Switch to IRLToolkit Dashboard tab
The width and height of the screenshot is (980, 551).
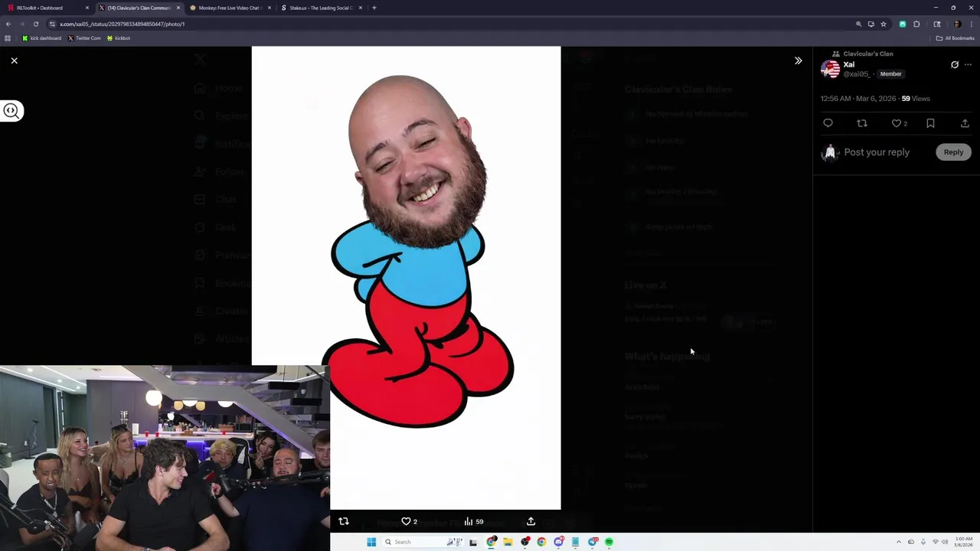(x=46, y=8)
